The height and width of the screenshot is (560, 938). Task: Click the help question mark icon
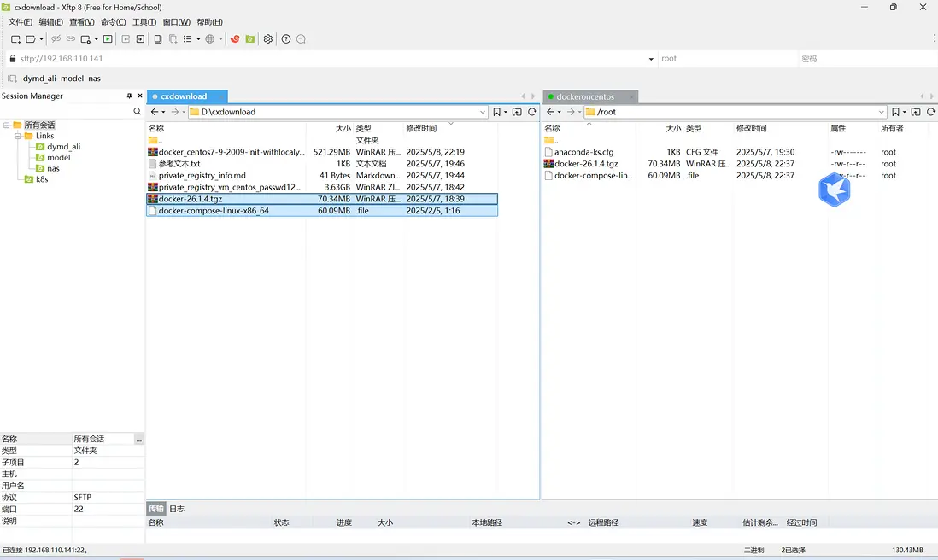(x=286, y=39)
